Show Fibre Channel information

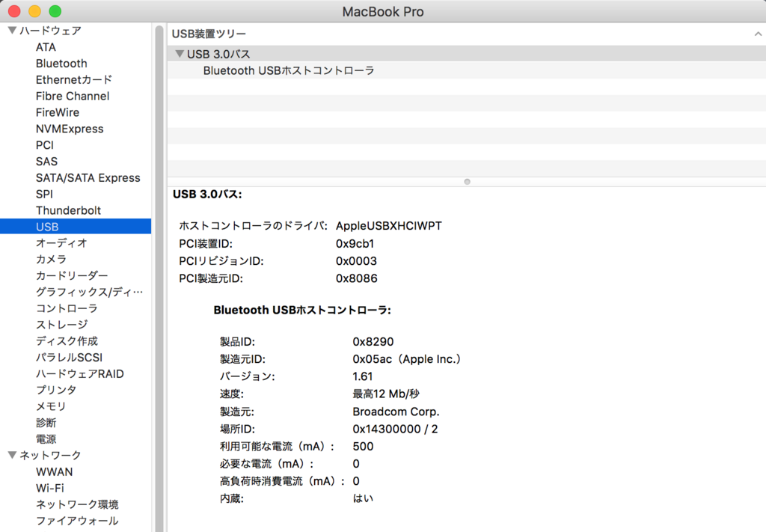(73, 97)
